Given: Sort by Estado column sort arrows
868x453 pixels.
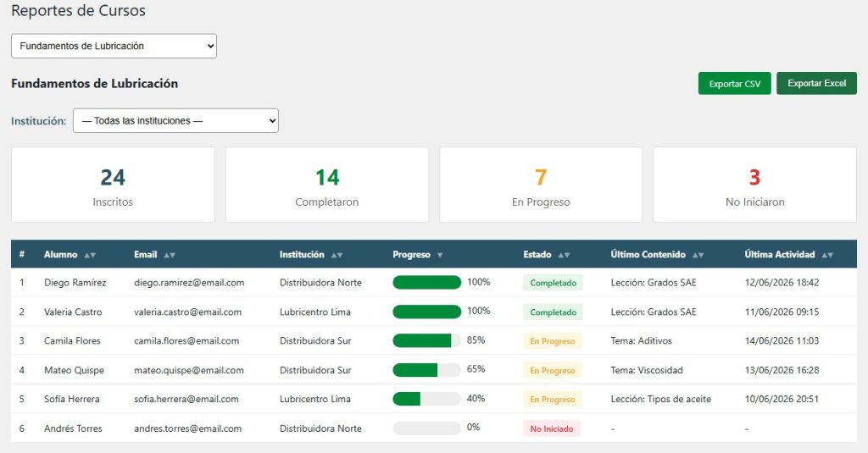Looking at the screenshot, I should point(564,255).
